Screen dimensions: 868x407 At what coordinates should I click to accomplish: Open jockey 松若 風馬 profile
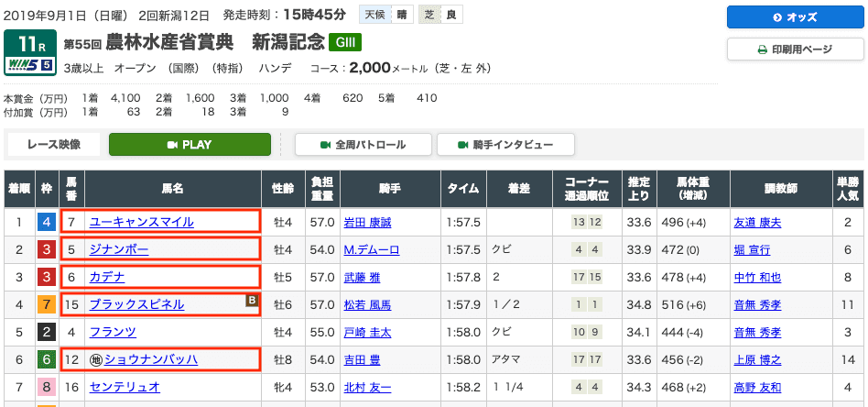pos(367,304)
